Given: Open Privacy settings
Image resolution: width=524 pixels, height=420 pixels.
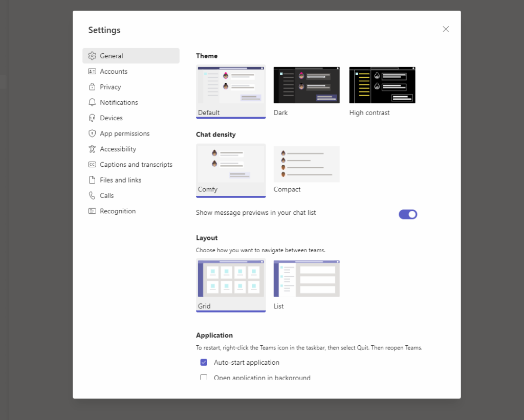Looking at the screenshot, I should click(131, 87).
